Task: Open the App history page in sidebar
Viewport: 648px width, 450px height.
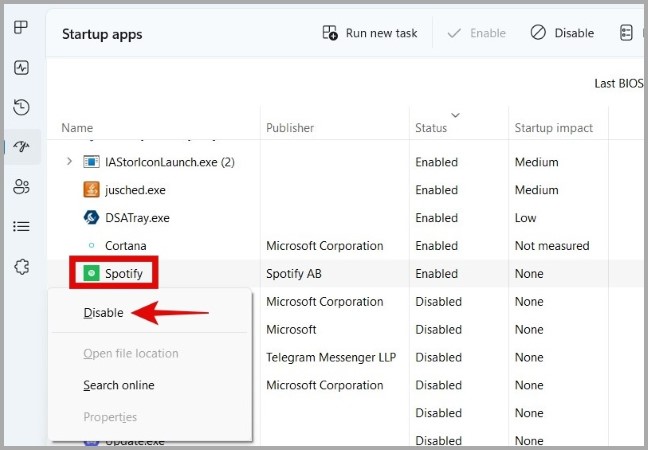Action: click(x=21, y=107)
